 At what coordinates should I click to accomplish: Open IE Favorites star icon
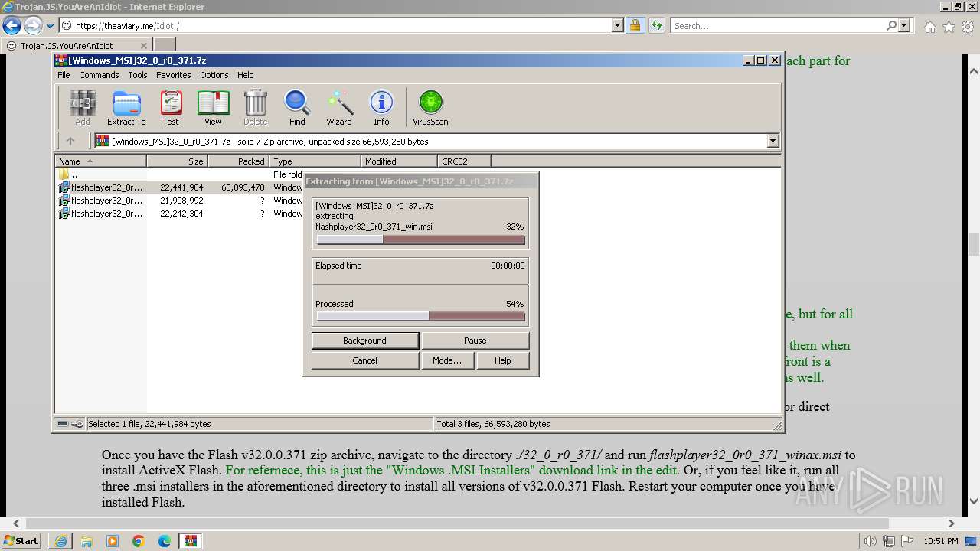pyautogui.click(x=949, y=27)
